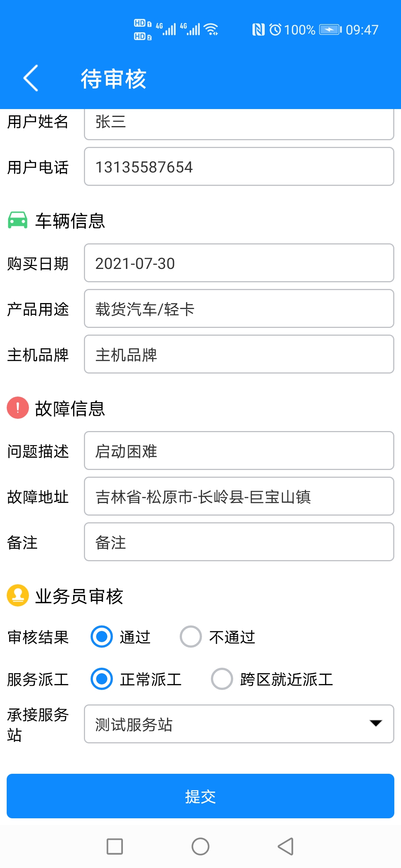Tap the green car icon

pos(17,220)
